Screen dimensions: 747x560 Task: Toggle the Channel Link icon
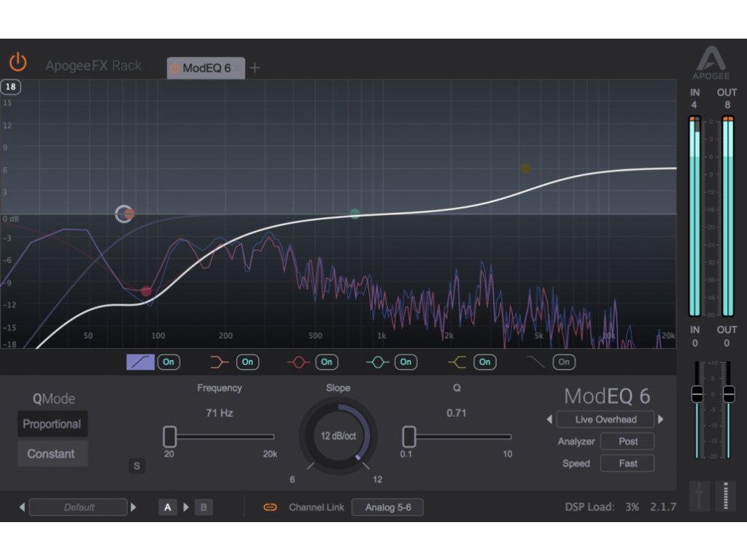[270, 507]
